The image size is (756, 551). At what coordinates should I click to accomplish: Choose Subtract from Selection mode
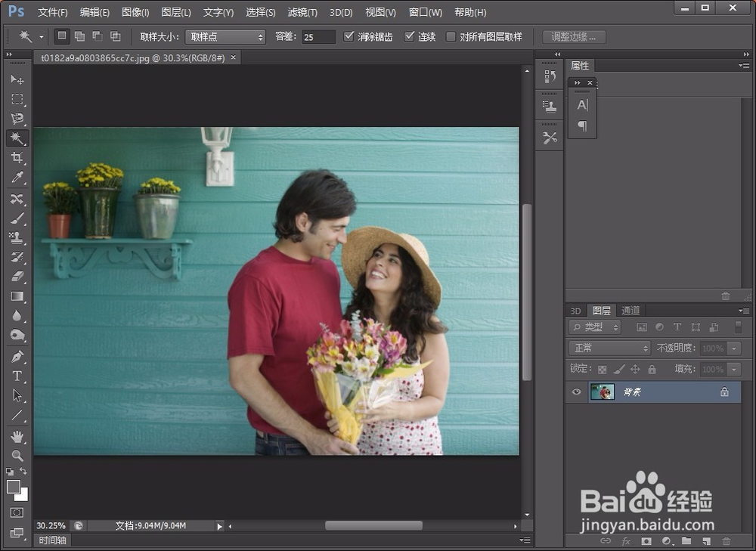click(98, 36)
